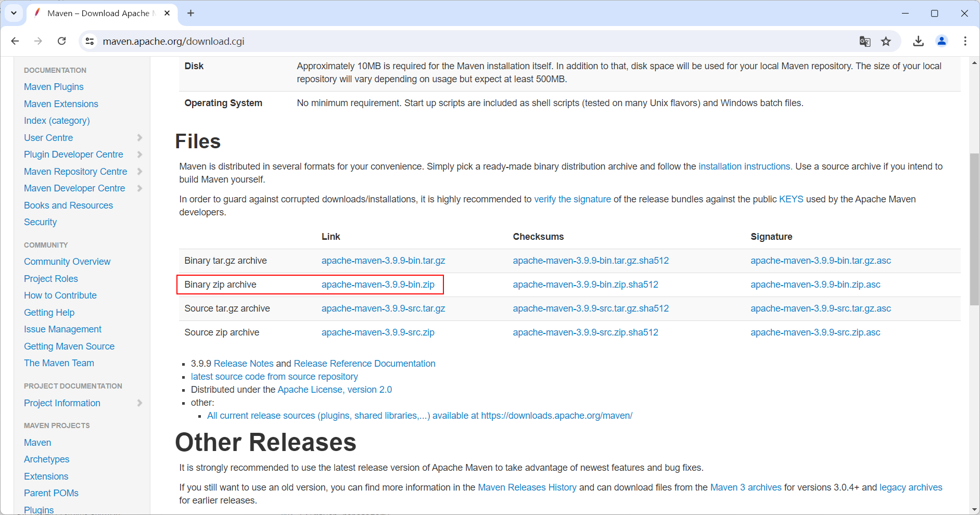Open the browser Downloads icon
Screen dimensions: 980x515
pos(919,41)
